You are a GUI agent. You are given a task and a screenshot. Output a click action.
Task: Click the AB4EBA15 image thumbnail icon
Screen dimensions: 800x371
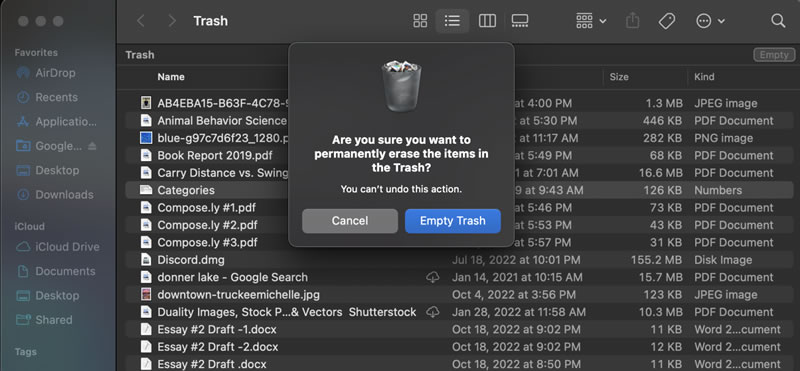coord(146,104)
